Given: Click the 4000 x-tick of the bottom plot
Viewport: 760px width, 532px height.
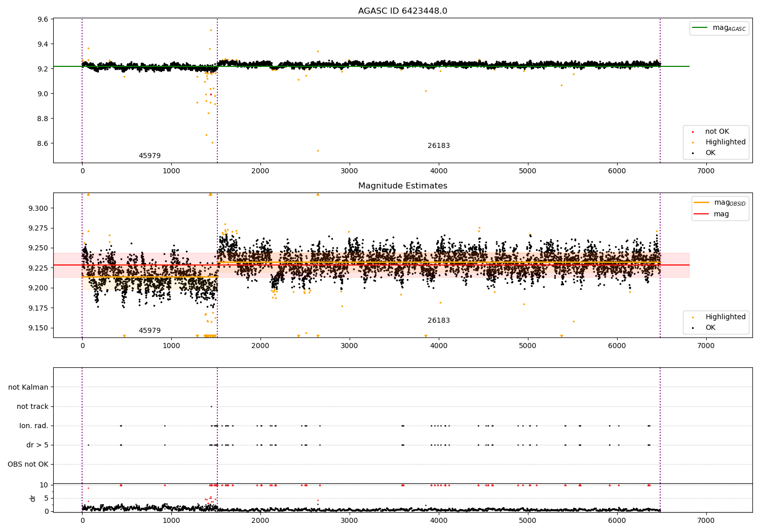Looking at the screenshot, I should [x=439, y=521].
